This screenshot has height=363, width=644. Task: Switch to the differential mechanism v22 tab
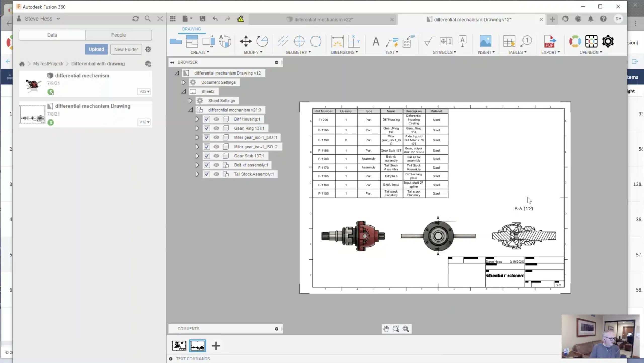click(324, 20)
